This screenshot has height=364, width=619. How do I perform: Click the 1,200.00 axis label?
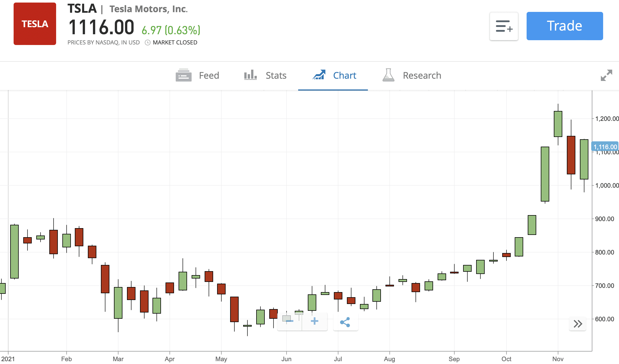[607, 119]
